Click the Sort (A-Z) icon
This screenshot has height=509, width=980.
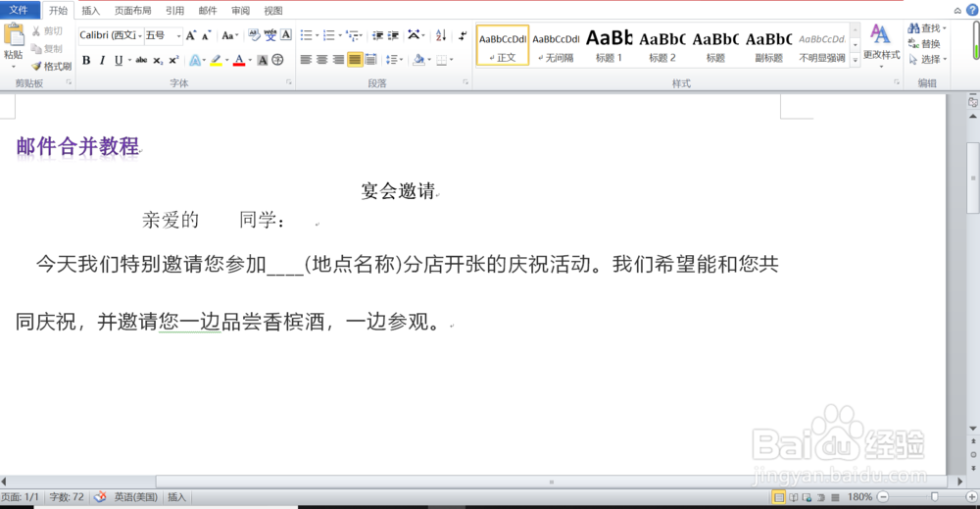(x=441, y=35)
